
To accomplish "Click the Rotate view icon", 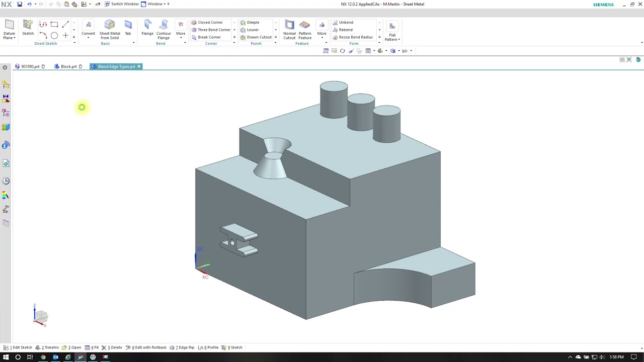I will (343, 51).
